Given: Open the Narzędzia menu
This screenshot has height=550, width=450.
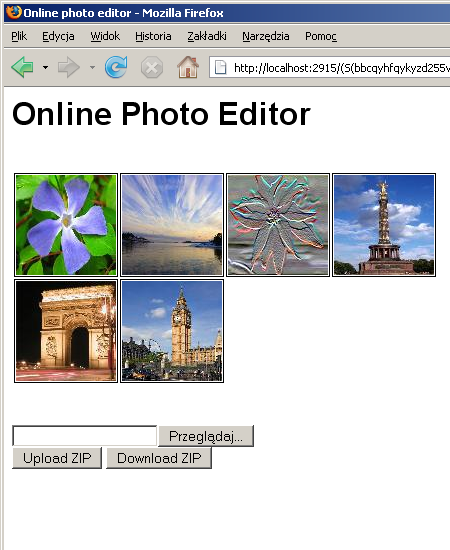Looking at the screenshot, I should click(266, 36).
